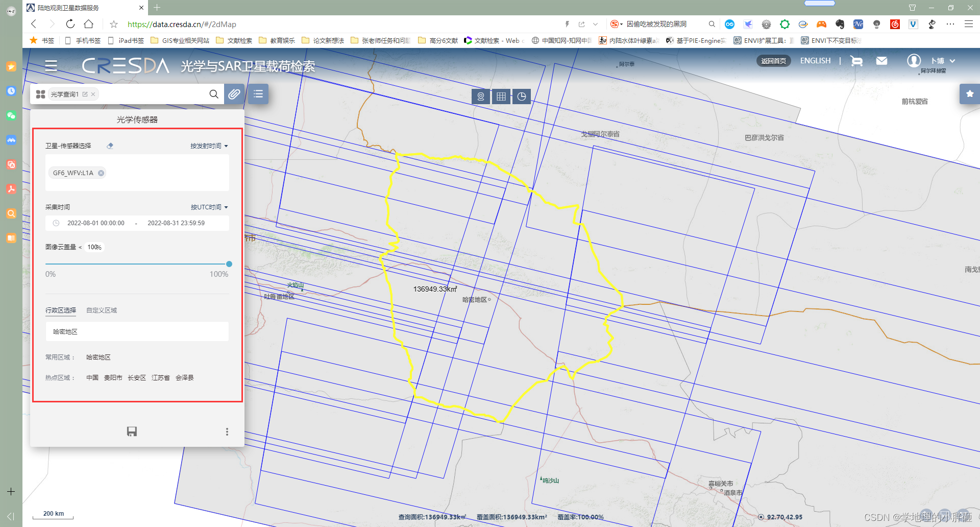Expand the address bar dropdown chevron

tap(595, 24)
